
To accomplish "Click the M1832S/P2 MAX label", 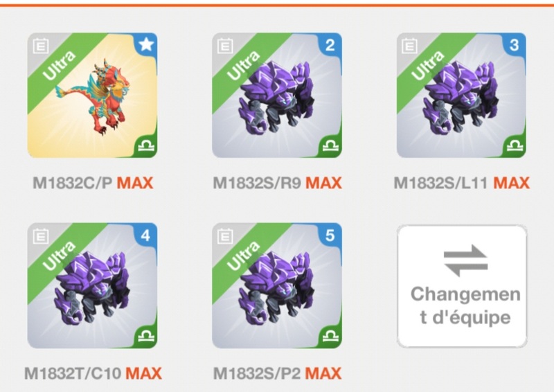I will [278, 373].
